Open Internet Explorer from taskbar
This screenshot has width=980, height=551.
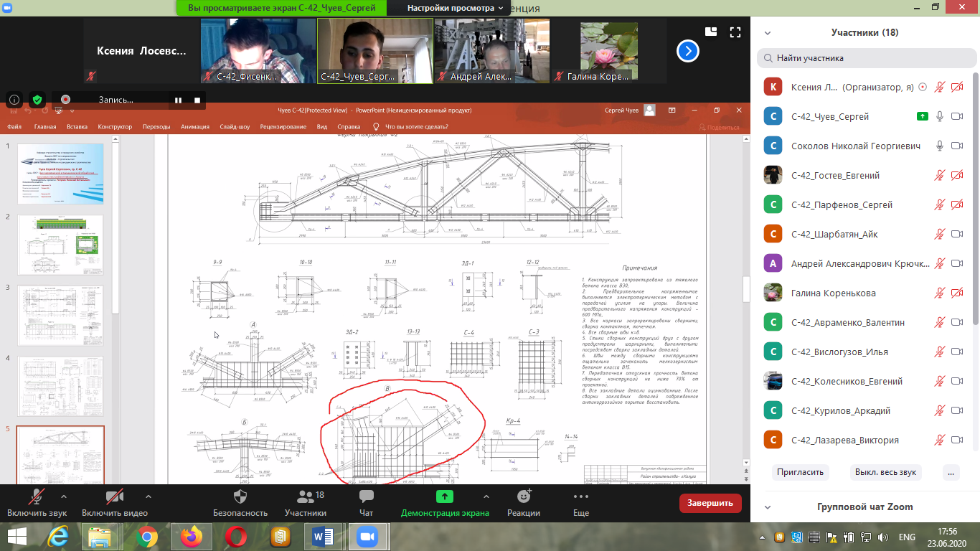point(59,536)
